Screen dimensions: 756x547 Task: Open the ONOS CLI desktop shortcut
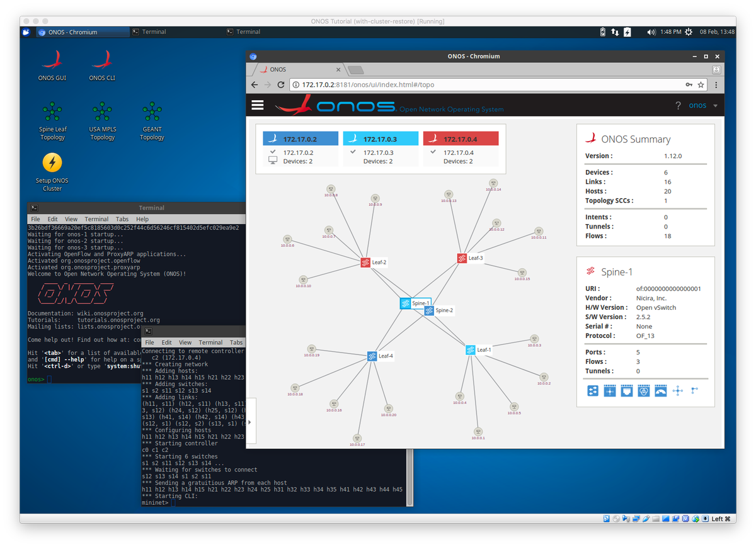click(102, 66)
